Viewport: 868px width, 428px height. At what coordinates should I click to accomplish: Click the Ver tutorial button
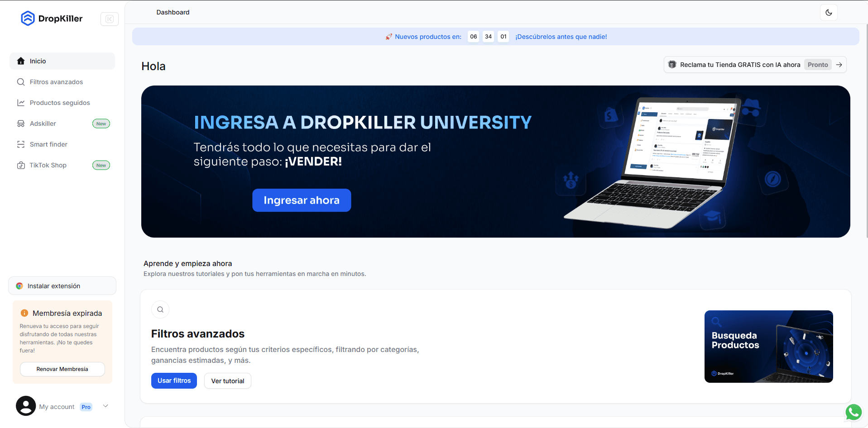pyautogui.click(x=228, y=381)
